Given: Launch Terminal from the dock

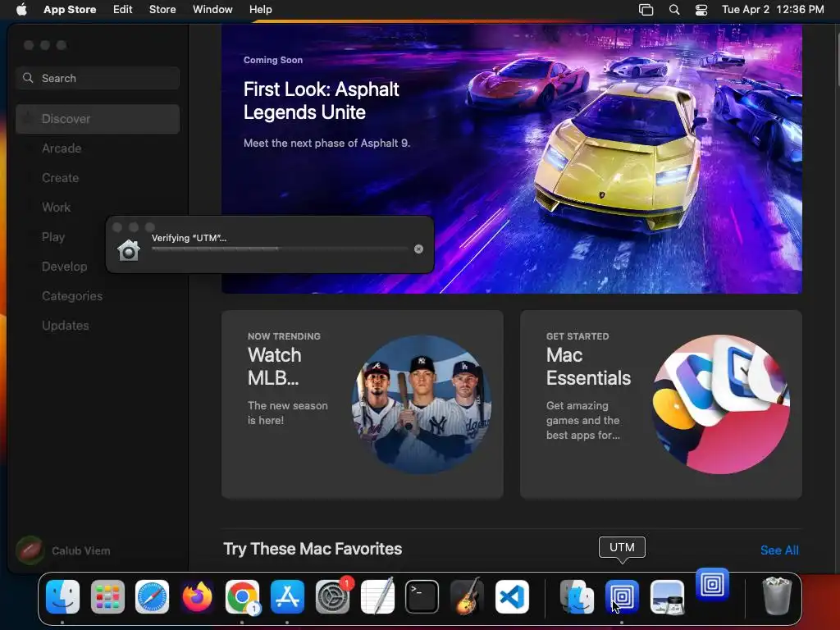Looking at the screenshot, I should [422, 597].
